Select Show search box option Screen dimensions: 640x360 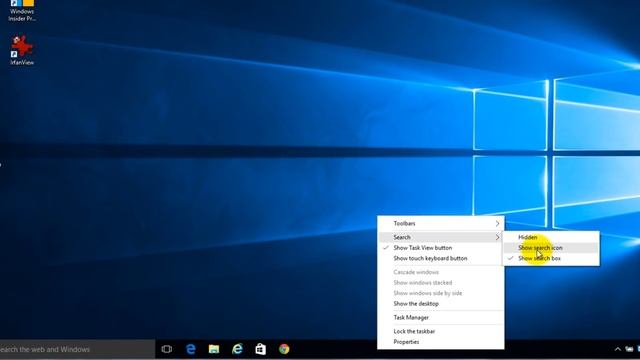tap(551, 258)
